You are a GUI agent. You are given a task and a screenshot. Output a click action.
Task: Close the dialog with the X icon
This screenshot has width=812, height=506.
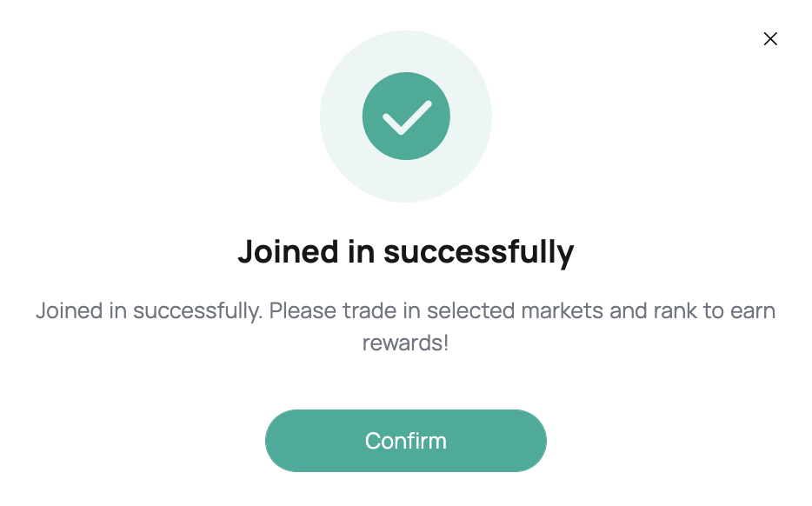(770, 39)
